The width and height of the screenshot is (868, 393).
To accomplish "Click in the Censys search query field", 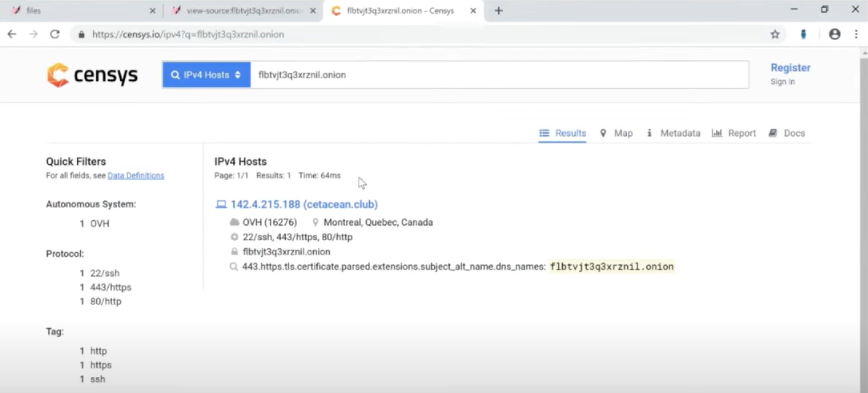I will [496, 74].
